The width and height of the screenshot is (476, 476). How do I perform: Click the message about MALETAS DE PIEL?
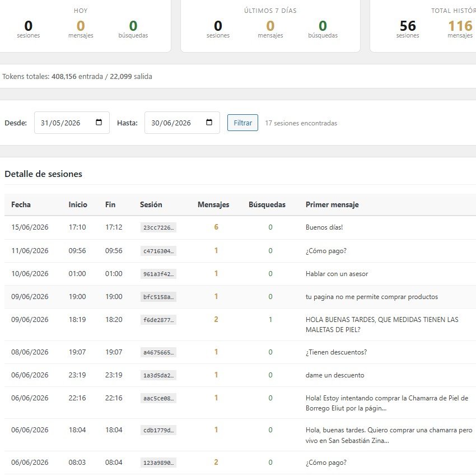click(x=382, y=324)
